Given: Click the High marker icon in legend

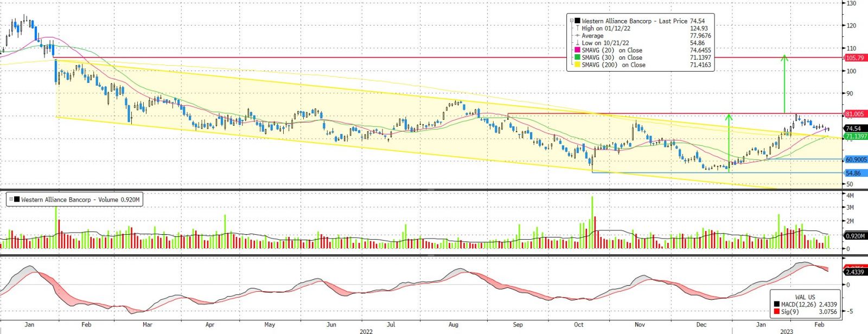Looking at the screenshot, I should (577, 28).
